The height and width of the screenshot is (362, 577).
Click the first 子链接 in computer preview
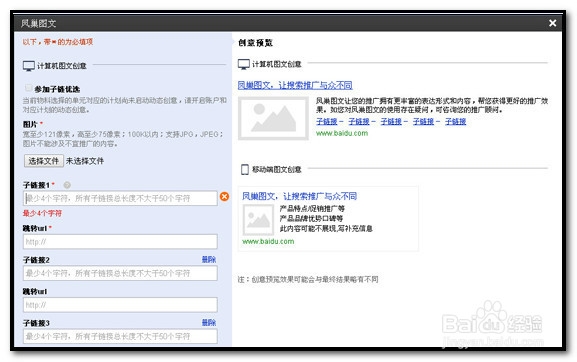point(326,121)
